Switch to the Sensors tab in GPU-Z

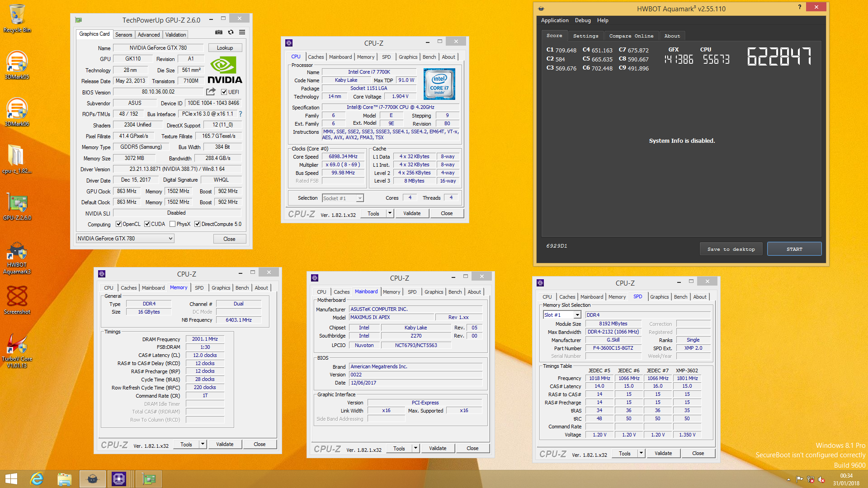123,35
